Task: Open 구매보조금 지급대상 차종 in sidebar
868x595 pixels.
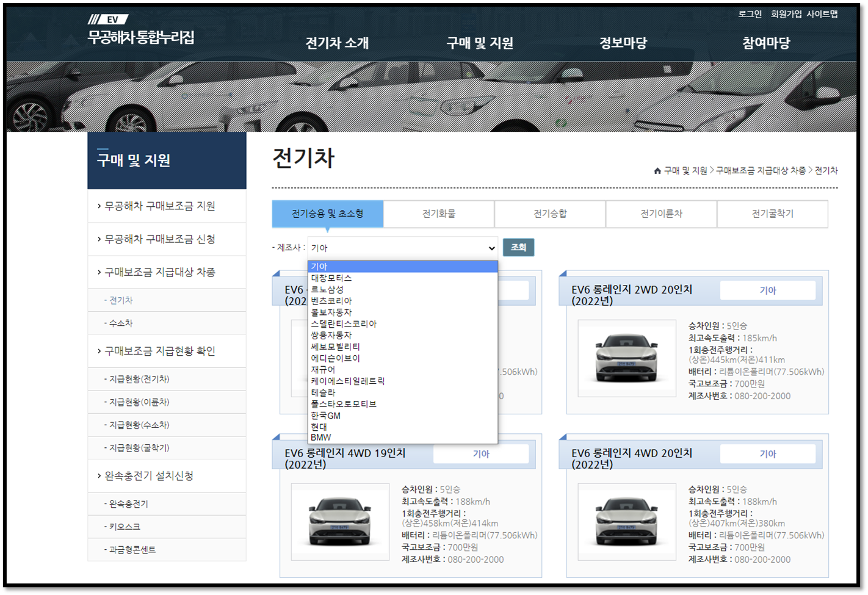Action: (x=167, y=272)
